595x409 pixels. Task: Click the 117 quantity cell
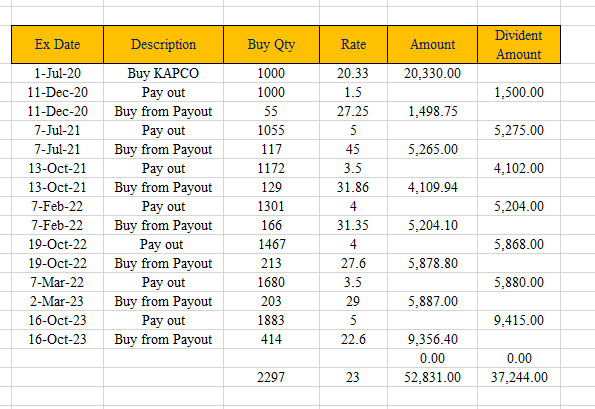click(271, 149)
